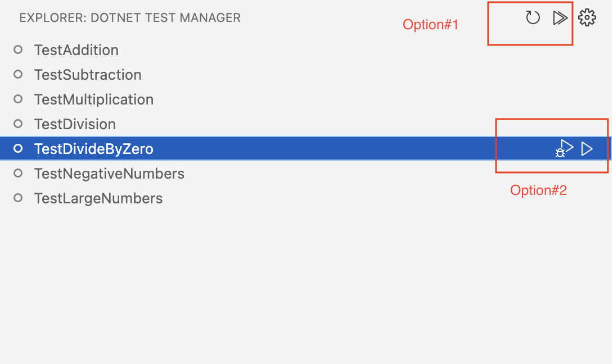The width and height of the screenshot is (613, 364).
Task: Click TestLargeNumbers status circle icon
Action: [18, 198]
